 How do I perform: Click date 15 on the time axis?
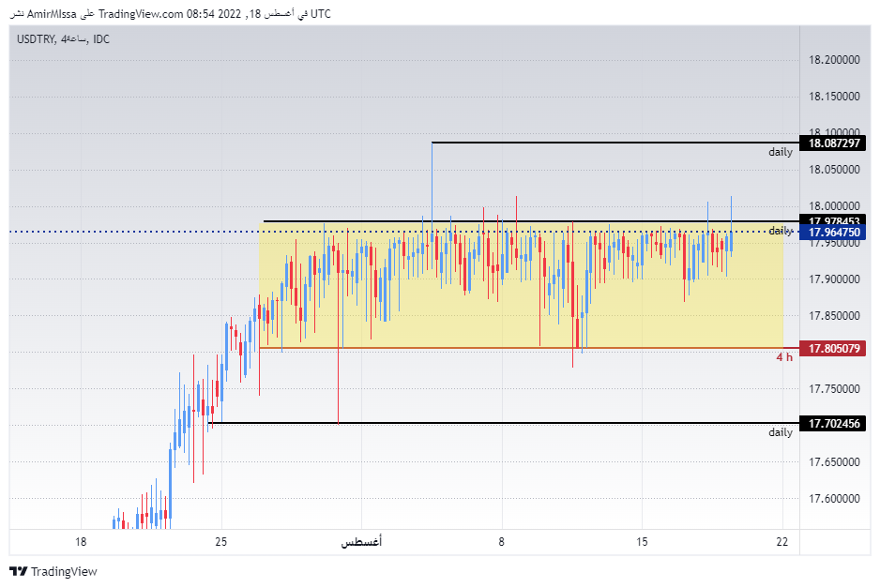pyautogui.click(x=642, y=542)
